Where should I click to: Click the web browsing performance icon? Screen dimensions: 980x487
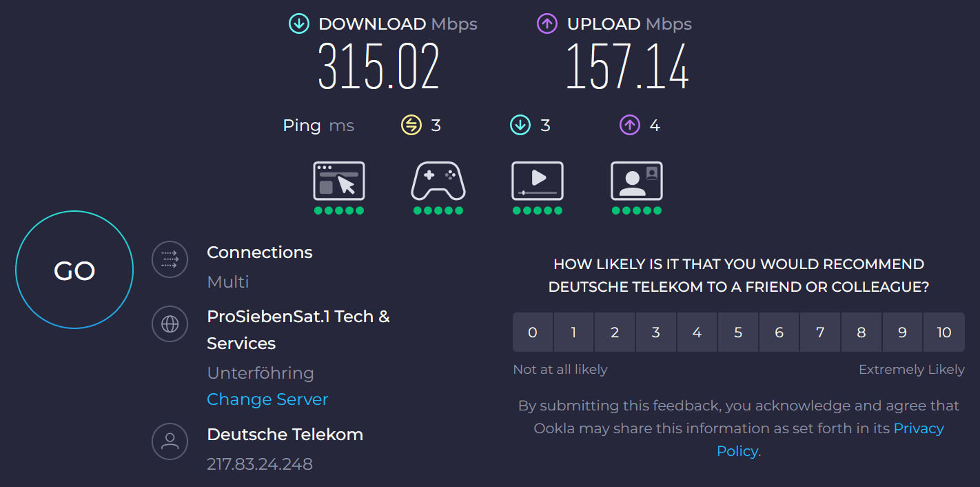tap(339, 181)
